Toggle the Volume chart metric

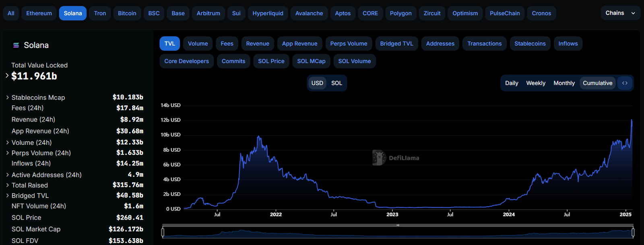point(198,43)
